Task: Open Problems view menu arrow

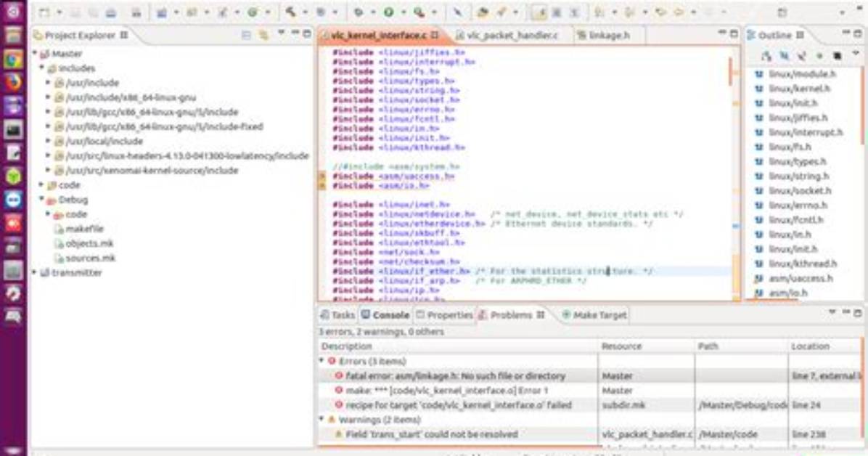Action: [x=832, y=313]
